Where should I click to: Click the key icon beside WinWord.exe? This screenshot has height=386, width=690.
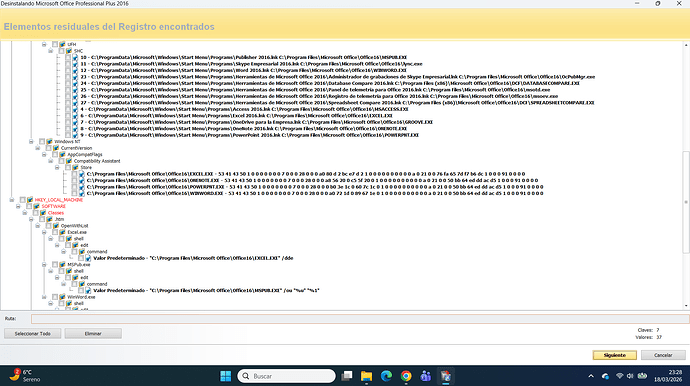click(62, 297)
